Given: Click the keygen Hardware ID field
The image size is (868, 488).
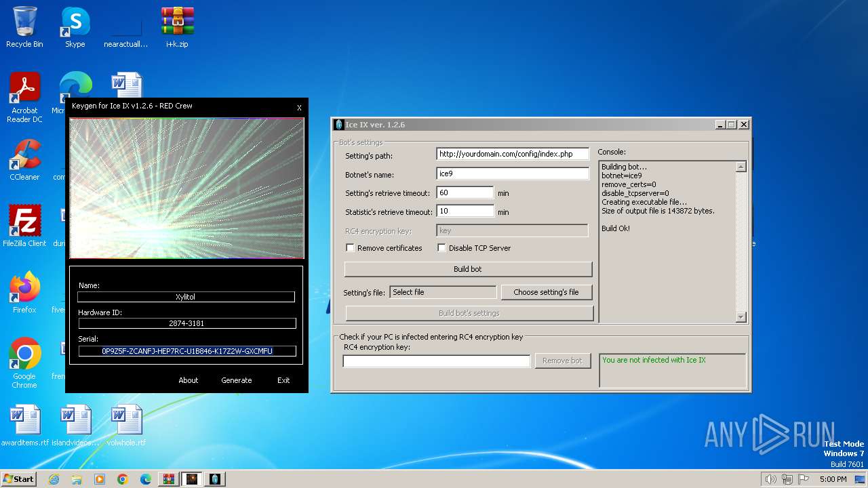Looking at the screenshot, I should (186, 323).
